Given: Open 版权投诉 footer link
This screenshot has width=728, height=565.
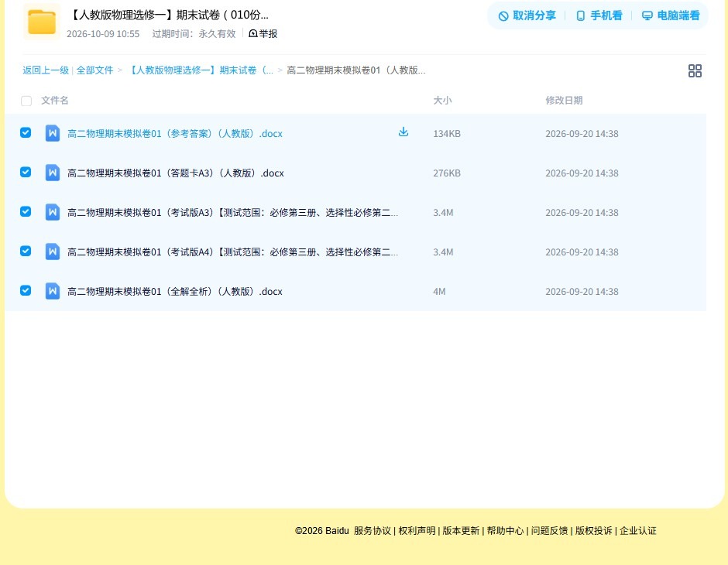Looking at the screenshot, I should 594,531.
